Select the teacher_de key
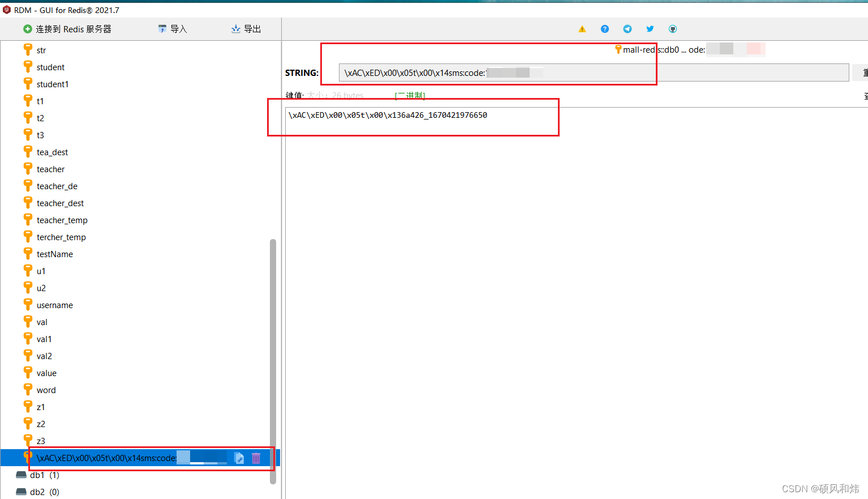Viewport: 868px width, 499px height. (x=57, y=186)
